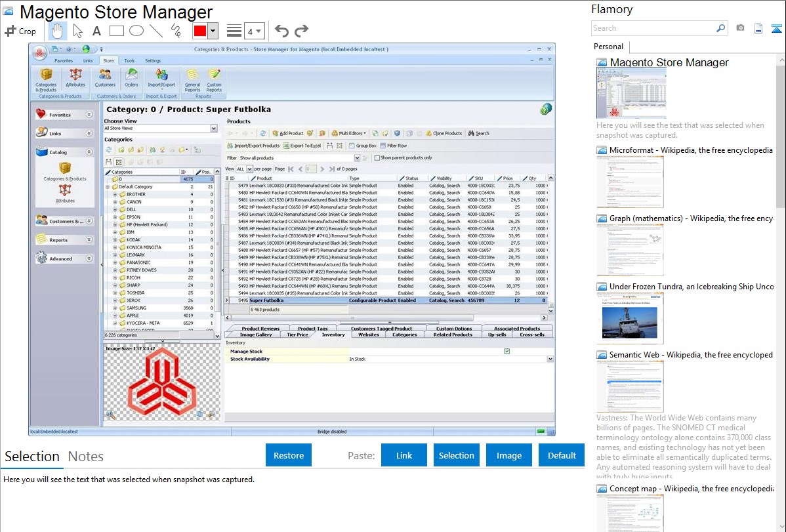Click the red color swatch
Screen dimensions: 786x532
[200, 31]
